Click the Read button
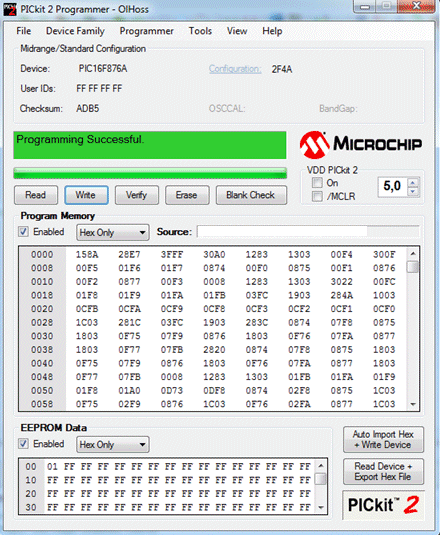The width and height of the screenshot is (440, 535). click(36, 195)
